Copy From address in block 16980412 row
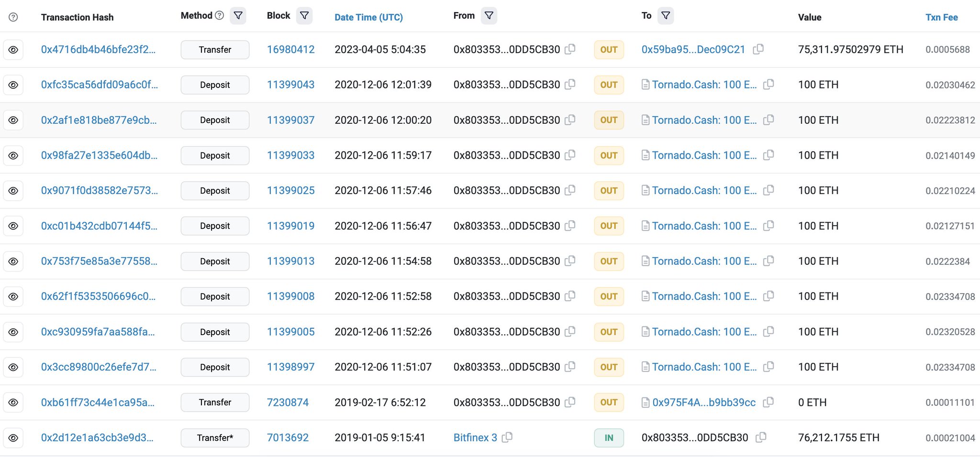The height and width of the screenshot is (457, 980). [x=569, y=49]
